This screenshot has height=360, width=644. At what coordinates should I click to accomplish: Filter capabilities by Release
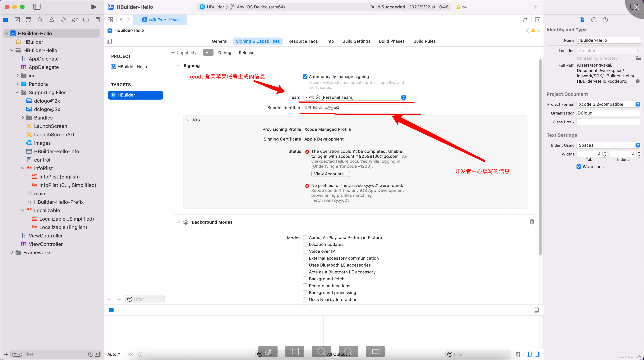point(246,52)
